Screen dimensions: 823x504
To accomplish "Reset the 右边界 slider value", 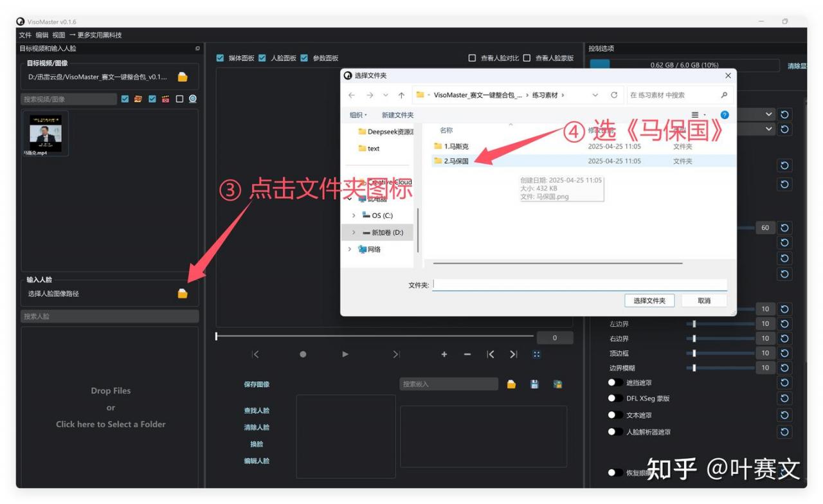I will coord(784,339).
